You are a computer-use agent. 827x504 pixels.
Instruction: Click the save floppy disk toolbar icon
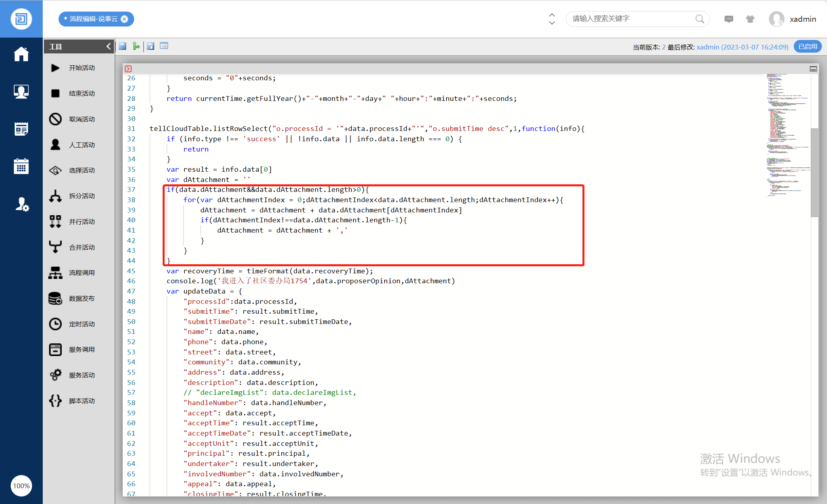123,46
